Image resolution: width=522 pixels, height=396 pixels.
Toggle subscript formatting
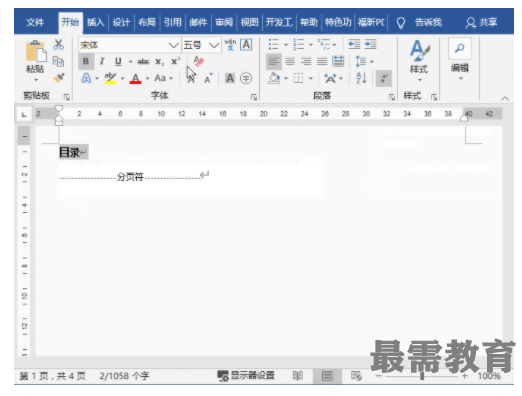click(x=159, y=62)
